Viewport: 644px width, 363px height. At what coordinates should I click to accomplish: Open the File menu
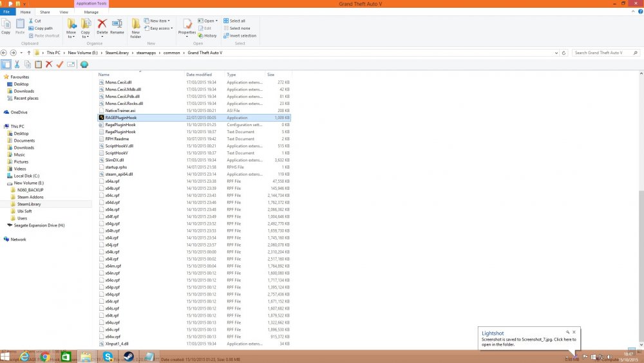point(6,12)
